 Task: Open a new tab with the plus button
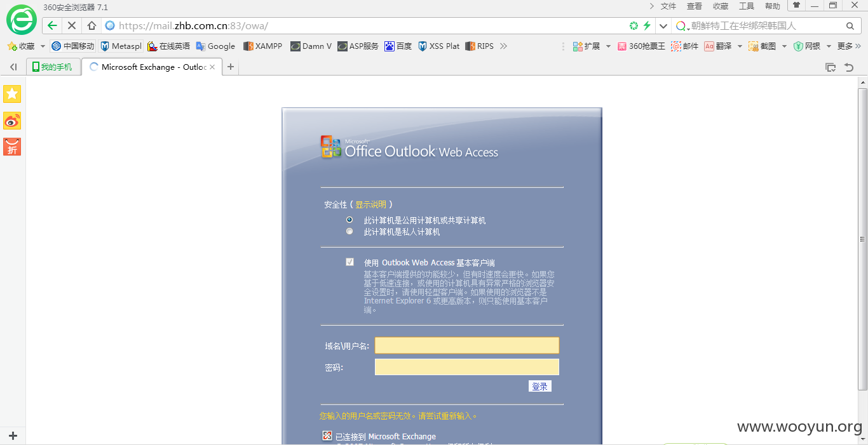point(231,67)
